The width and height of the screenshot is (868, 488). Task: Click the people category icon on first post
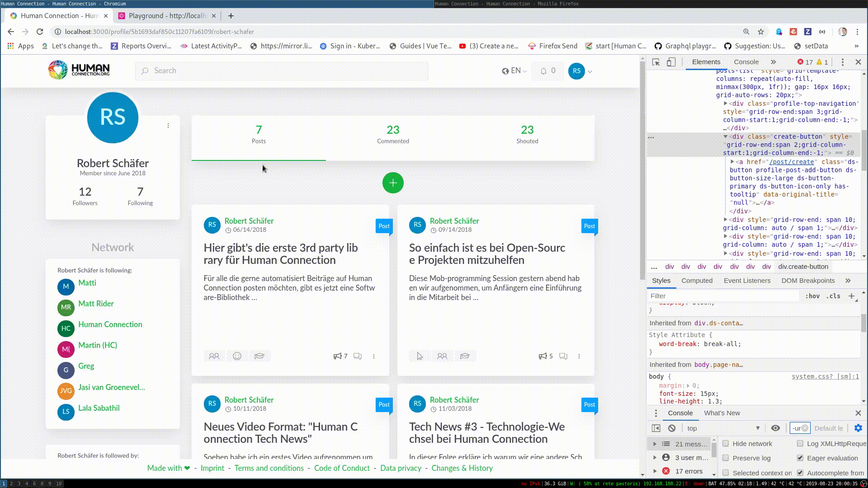click(214, 356)
